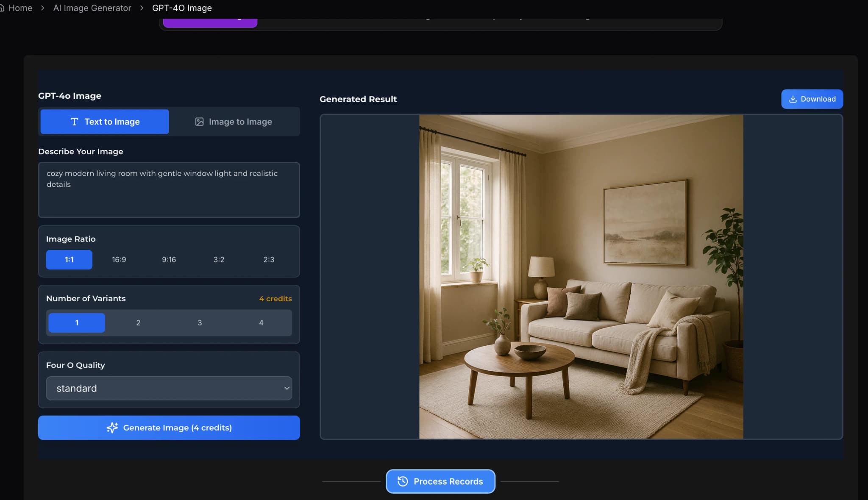Click the download arrow icon
Viewport: 868px width, 500px height.
(x=793, y=99)
